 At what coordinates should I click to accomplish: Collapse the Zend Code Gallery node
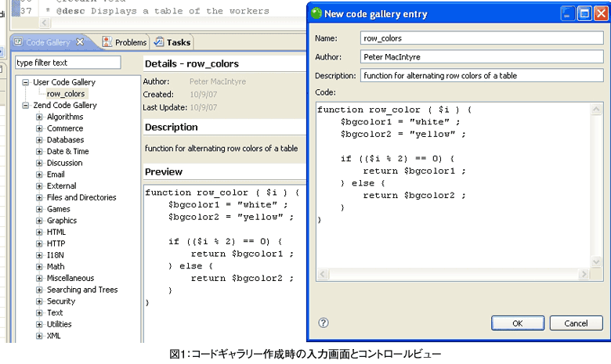[x=25, y=106]
